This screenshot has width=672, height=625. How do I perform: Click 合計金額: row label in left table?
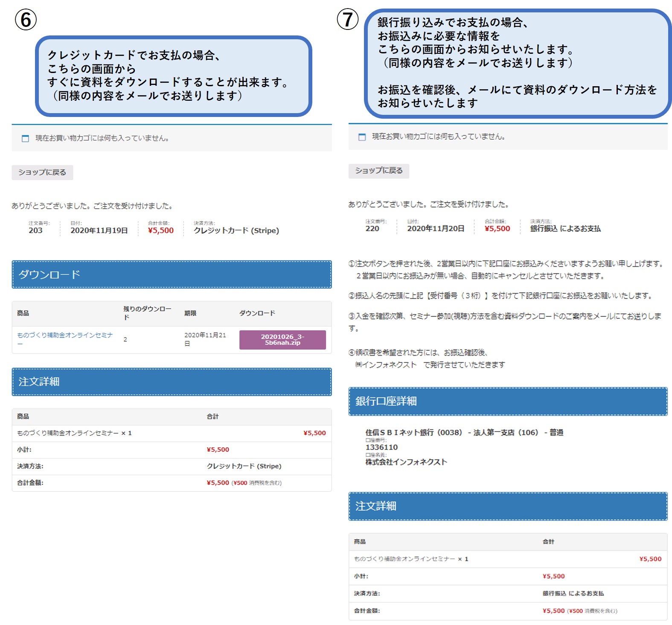30,483
